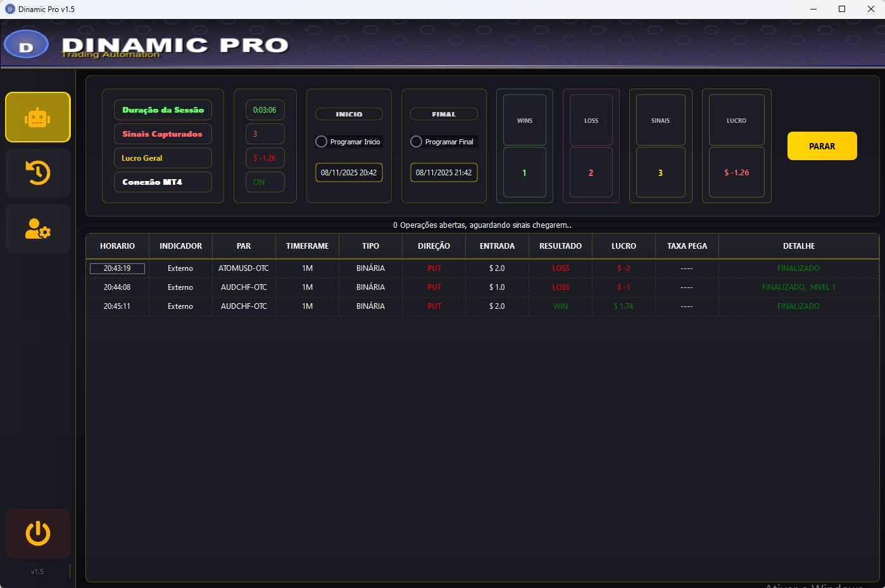Click the Dinamic Pro 'D' logo emblem
The height and width of the screenshot is (588, 885).
click(x=26, y=44)
